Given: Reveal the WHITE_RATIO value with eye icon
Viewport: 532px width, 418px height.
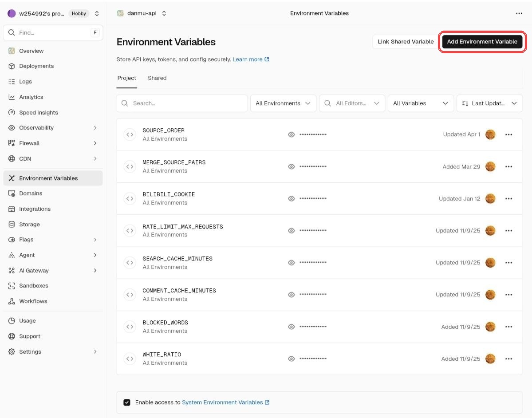Looking at the screenshot, I should point(291,359).
